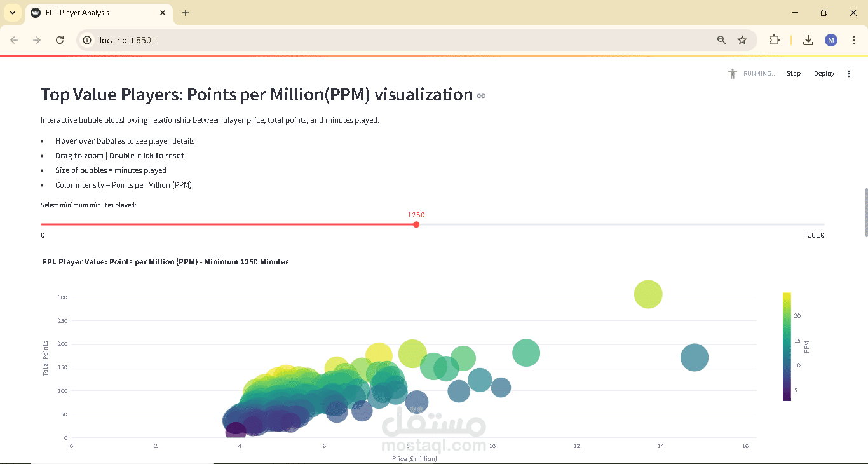
Task: Click the localhost:8501 address bar
Action: 381,40
